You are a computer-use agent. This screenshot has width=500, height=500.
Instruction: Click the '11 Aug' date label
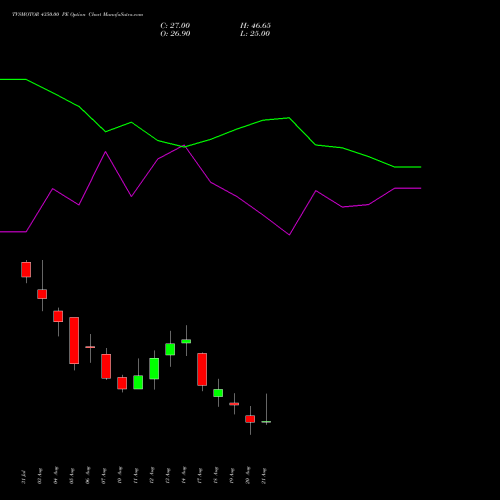136,475
